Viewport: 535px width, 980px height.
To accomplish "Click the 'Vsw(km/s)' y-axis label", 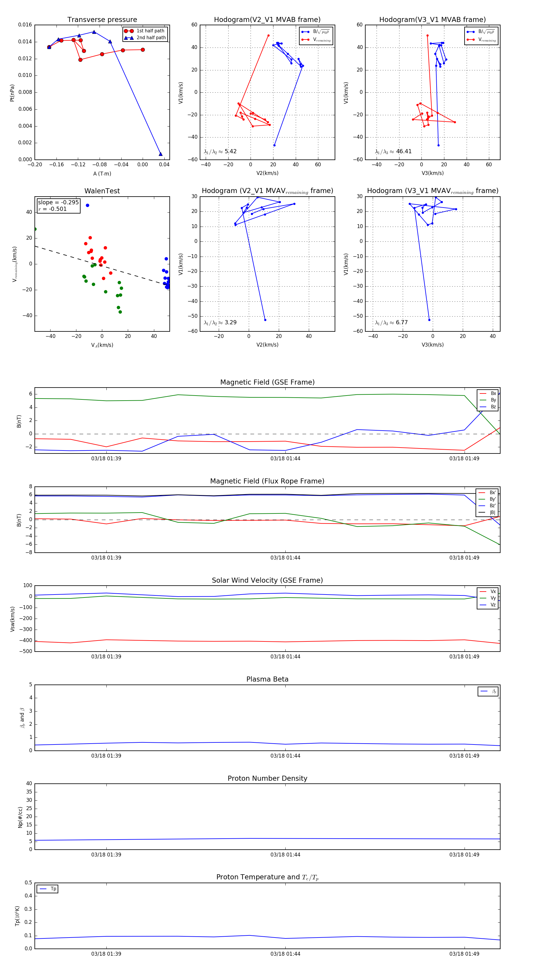I will [12, 619].
